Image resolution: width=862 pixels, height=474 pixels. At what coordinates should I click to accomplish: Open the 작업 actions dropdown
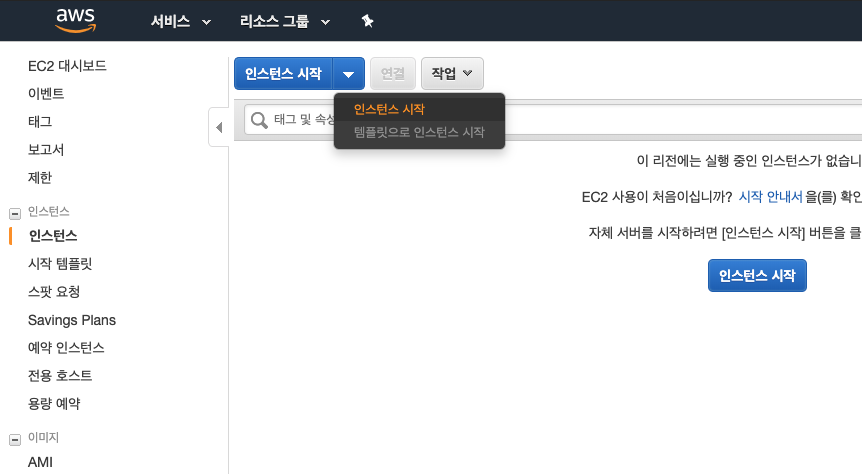click(x=452, y=74)
